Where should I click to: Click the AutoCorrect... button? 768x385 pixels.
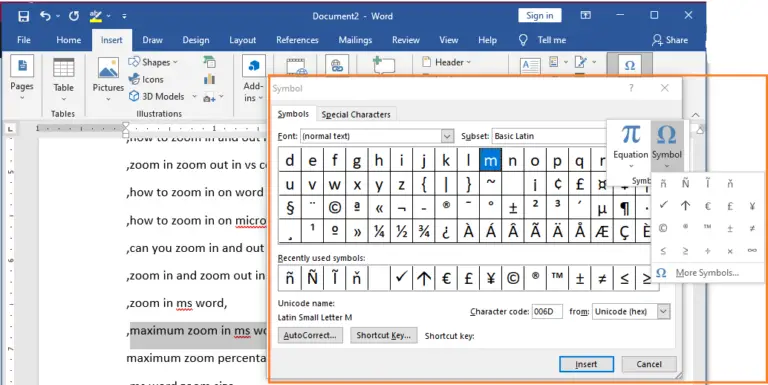(x=310, y=336)
